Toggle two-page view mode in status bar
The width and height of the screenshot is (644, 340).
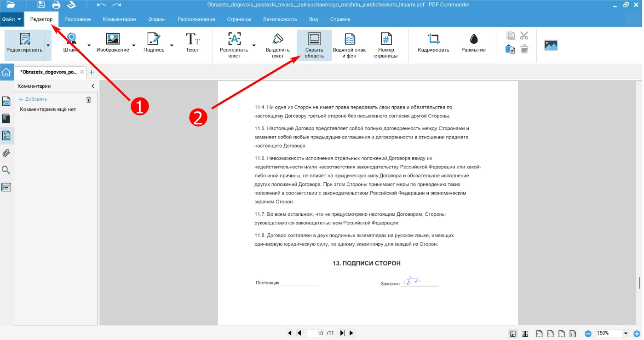[525, 334]
